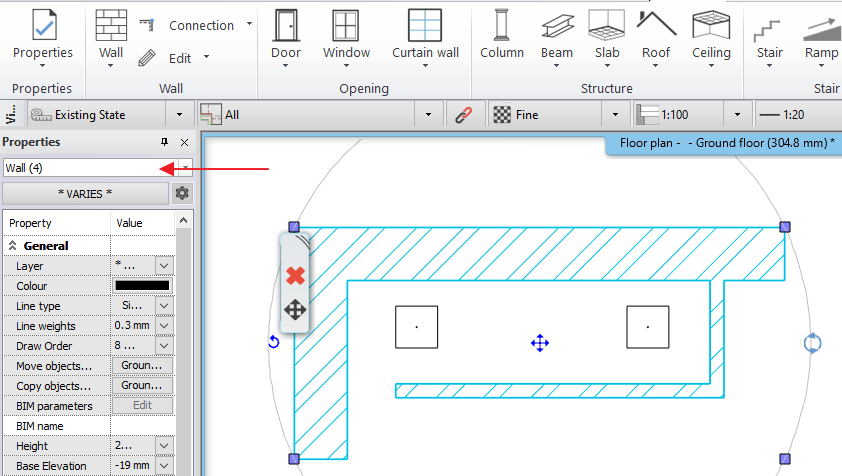Viewport: 842px width, 476px height.
Task: Click the top-left blue grip handle
Action: coord(294,227)
